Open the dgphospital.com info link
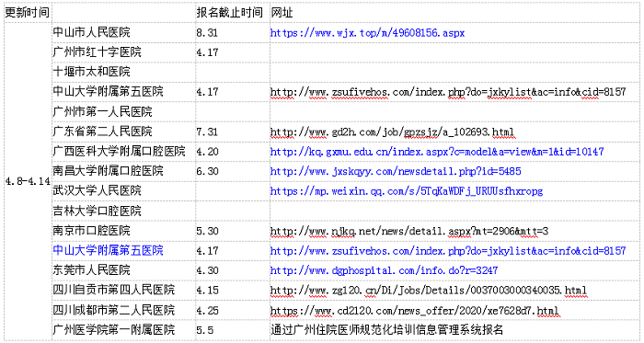644x343 pixels. click(384, 270)
